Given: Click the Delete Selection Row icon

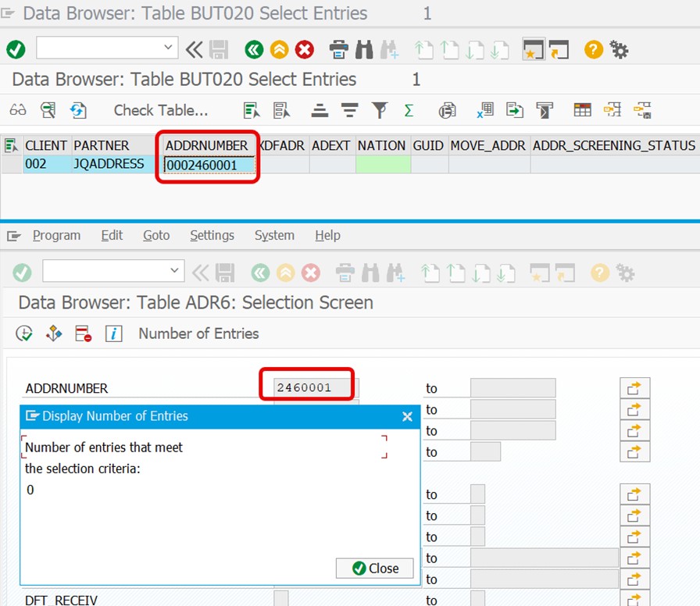Looking at the screenshot, I should [84, 333].
